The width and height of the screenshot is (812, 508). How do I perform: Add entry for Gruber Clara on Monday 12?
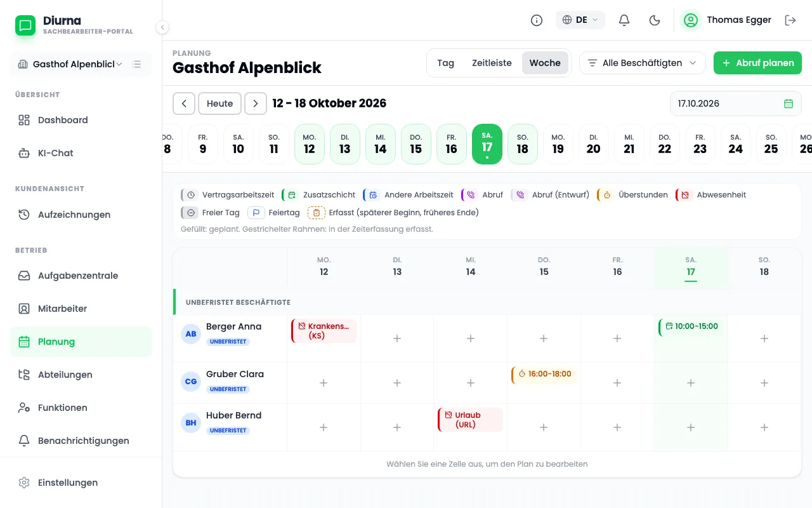(324, 383)
